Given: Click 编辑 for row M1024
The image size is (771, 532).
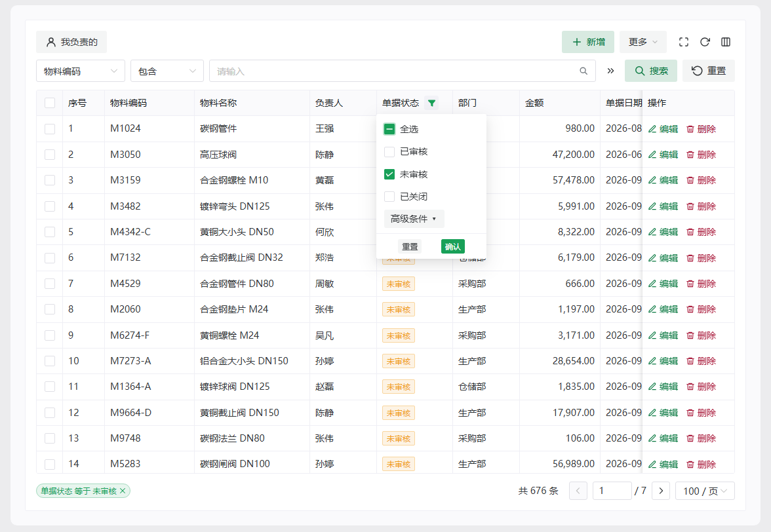Looking at the screenshot, I should tap(663, 128).
